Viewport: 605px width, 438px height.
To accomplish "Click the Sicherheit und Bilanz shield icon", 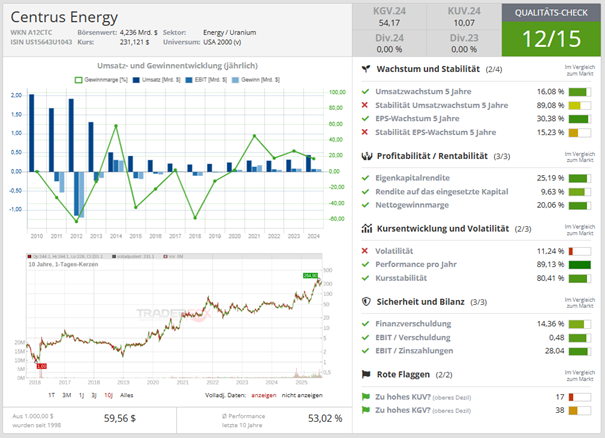I will 366,302.
